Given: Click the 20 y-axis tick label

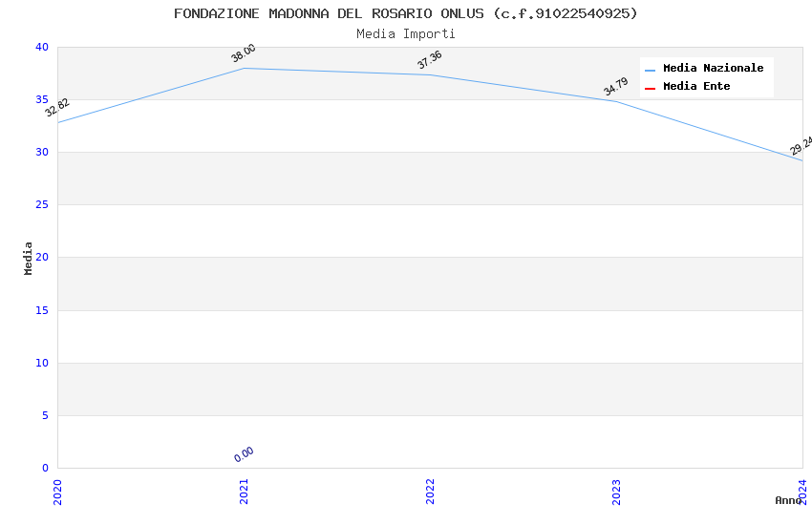Looking at the screenshot, I should click(42, 257).
